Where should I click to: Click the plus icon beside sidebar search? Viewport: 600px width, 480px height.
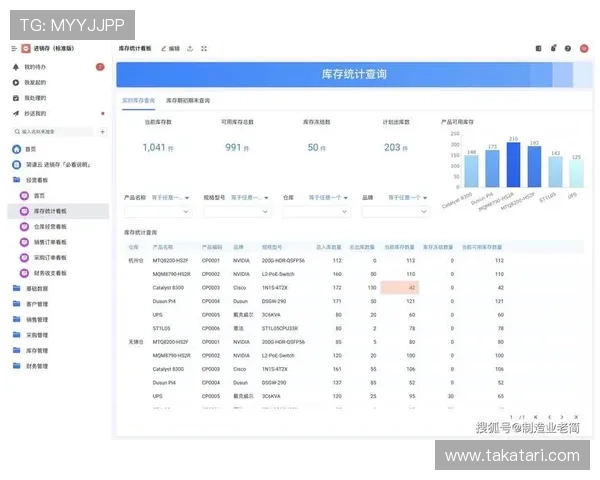pyautogui.click(x=103, y=132)
